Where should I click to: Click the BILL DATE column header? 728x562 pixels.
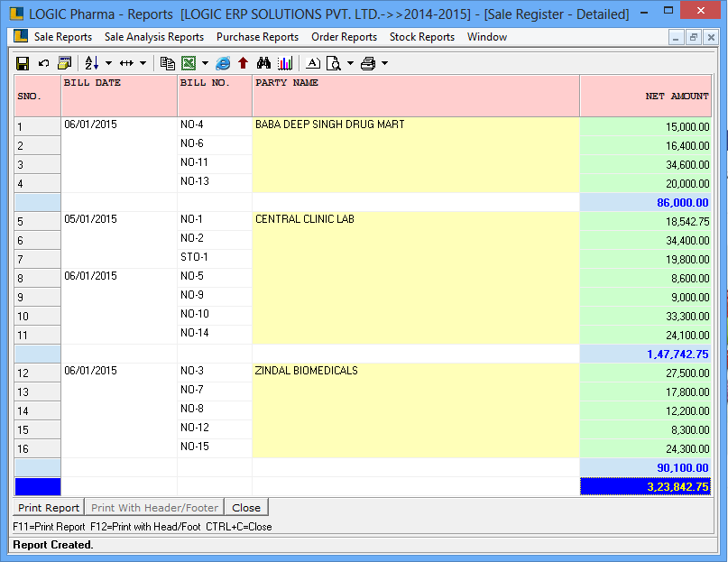pos(119,97)
